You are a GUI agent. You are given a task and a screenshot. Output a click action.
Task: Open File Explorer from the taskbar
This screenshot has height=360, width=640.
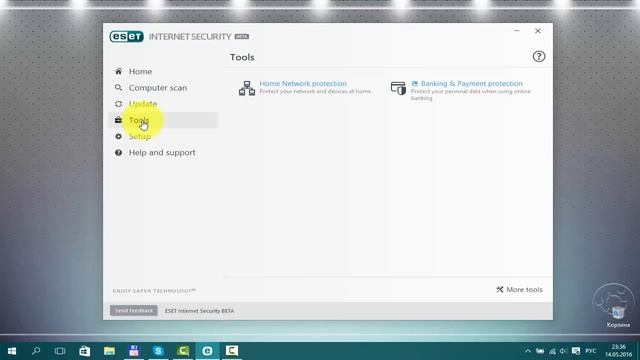point(109,351)
